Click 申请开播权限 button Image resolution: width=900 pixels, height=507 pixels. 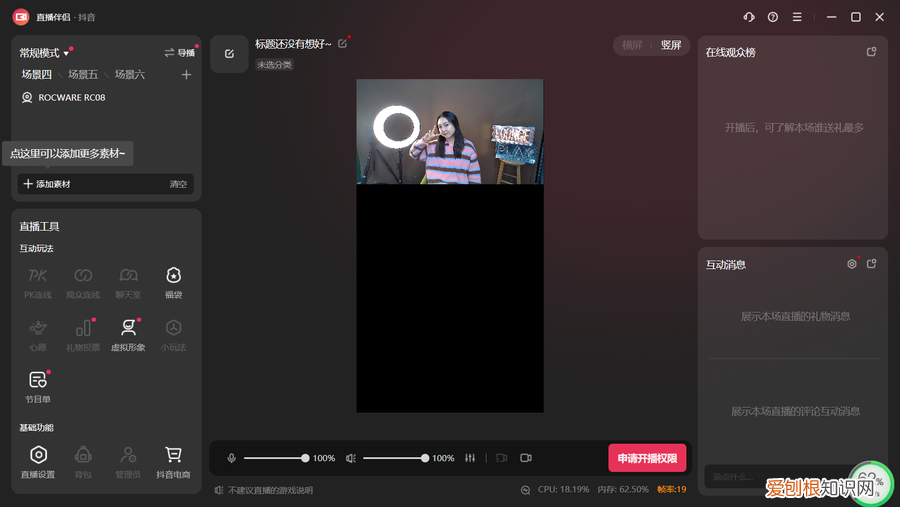(x=647, y=458)
